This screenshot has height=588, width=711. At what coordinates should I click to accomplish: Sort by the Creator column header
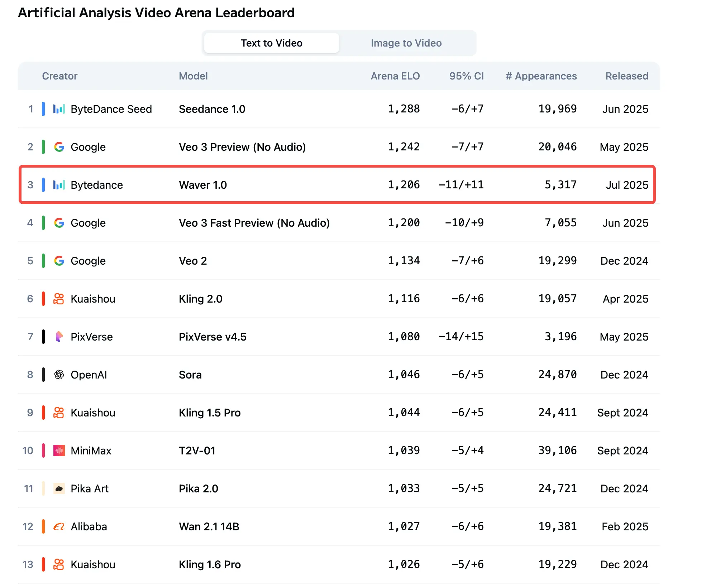click(59, 76)
